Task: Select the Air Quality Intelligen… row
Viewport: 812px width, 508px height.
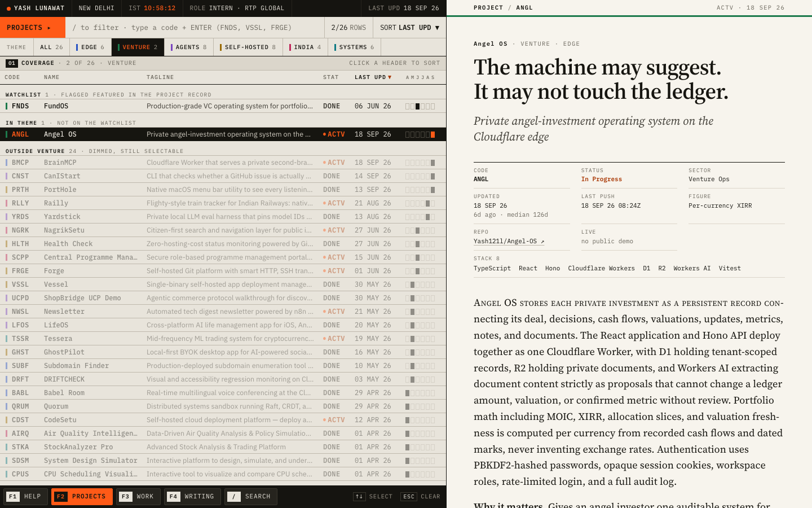Action: pos(223,433)
